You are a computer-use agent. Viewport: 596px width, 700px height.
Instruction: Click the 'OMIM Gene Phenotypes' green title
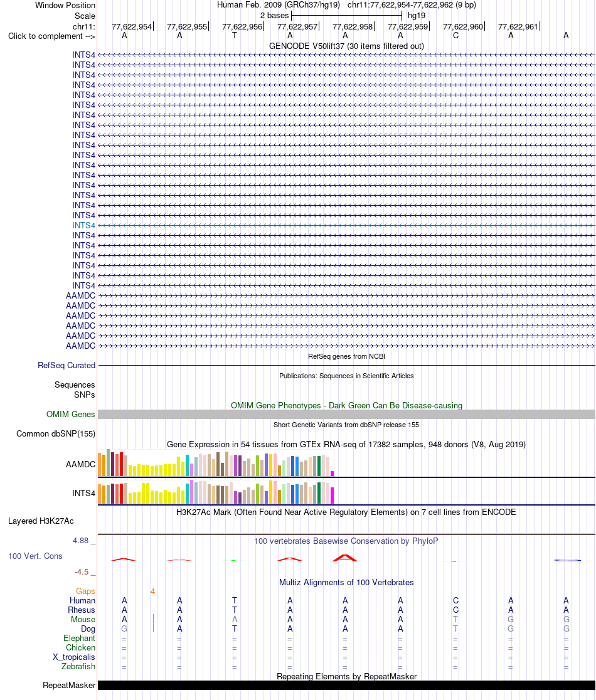click(x=346, y=405)
